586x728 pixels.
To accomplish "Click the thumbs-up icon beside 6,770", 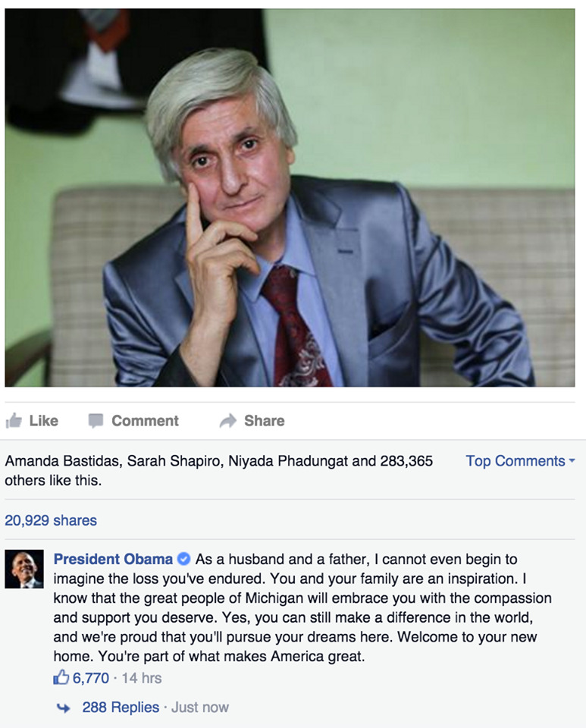I will click(61, 678).
